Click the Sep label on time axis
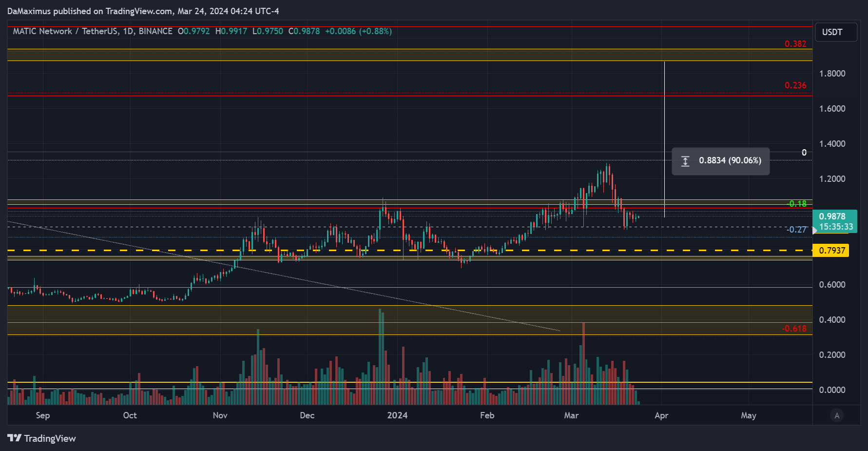 (x=43, y=415)
